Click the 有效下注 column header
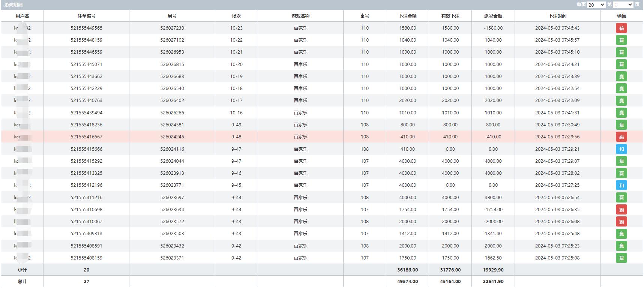This screenshot has width=644, height=288. coord(450,16)
